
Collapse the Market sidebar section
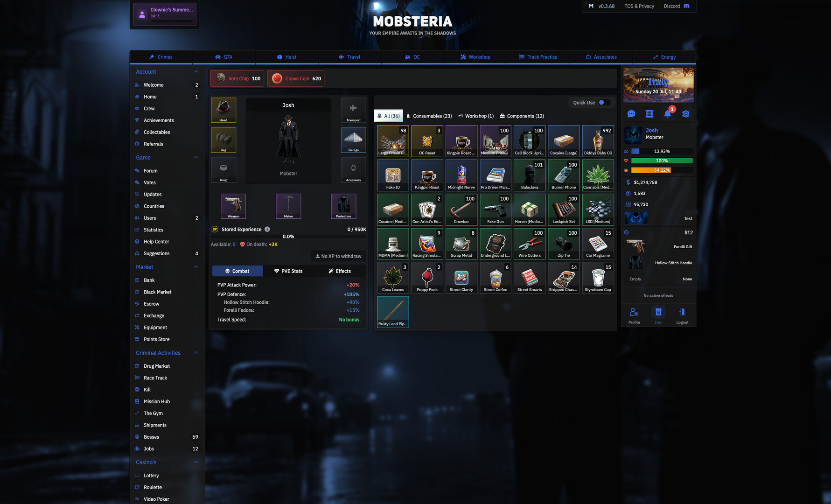(x=196, y=266)
